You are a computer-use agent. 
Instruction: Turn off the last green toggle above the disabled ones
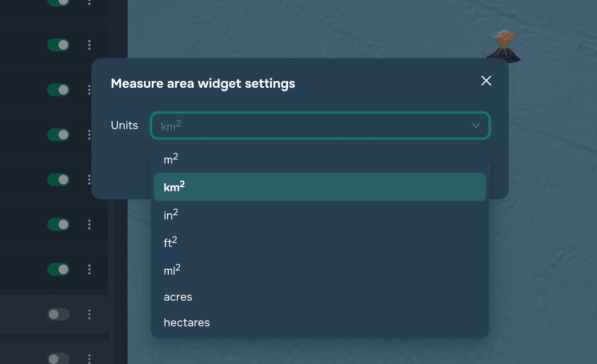coord(59,269)
